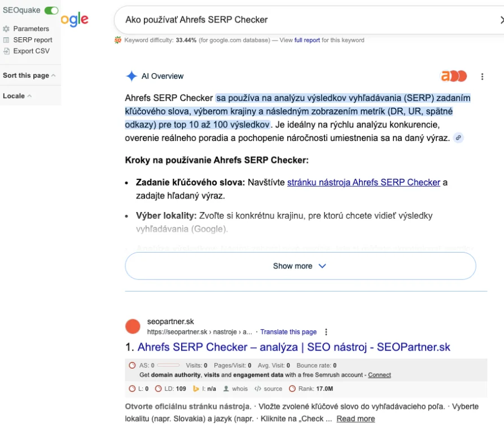Open stránku nástroja Ahrefs SERP Checker link
The width and height of the screenshot is (504, 433).
pos(363,182)
